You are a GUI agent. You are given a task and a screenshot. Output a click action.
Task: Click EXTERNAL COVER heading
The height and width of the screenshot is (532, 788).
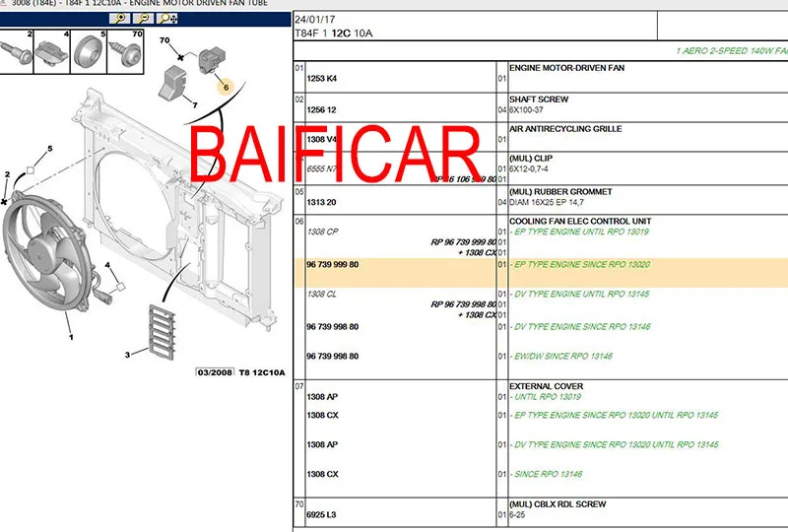coord(547,386)
